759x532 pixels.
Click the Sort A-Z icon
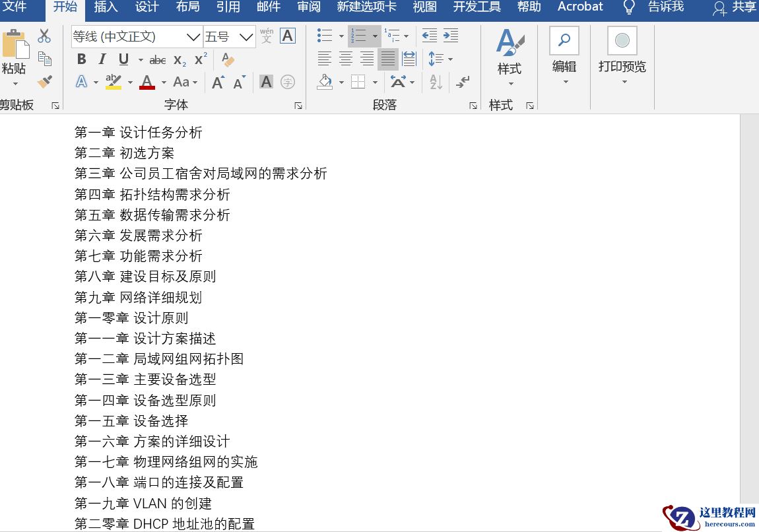point(436,82)
